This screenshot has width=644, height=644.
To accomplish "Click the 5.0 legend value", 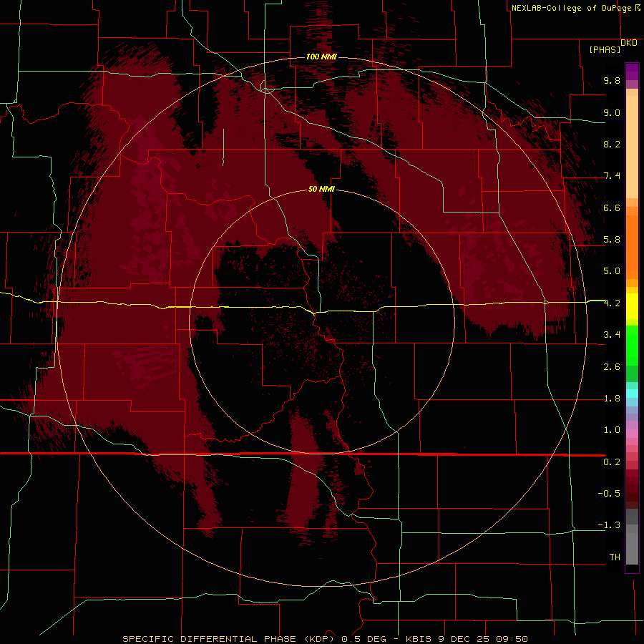I will (x=612, y=271).
